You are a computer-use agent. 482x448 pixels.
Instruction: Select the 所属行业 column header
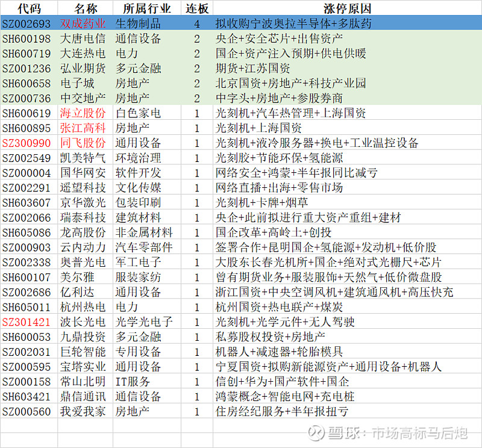click(x=147, y=8)
